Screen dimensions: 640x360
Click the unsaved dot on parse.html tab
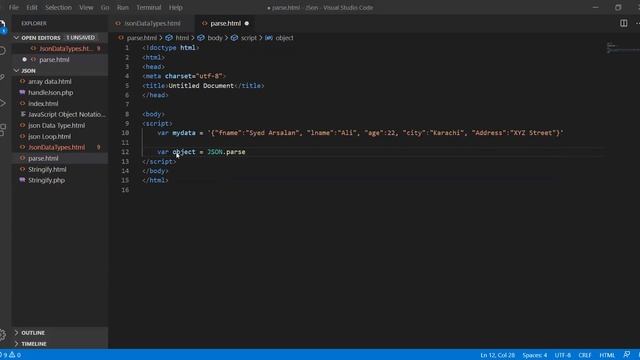tap(247, 24)
